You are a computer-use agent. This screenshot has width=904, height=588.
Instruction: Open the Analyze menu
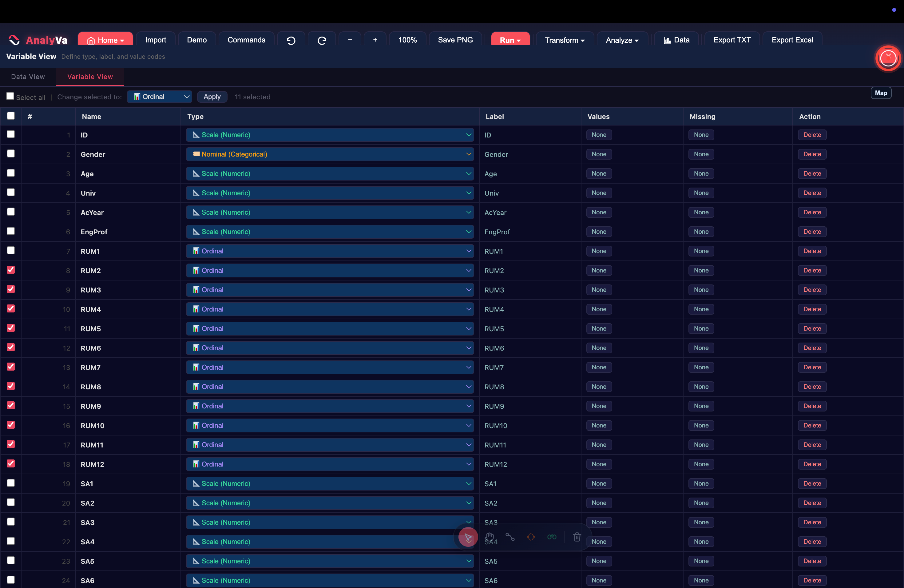click(622, 40)
